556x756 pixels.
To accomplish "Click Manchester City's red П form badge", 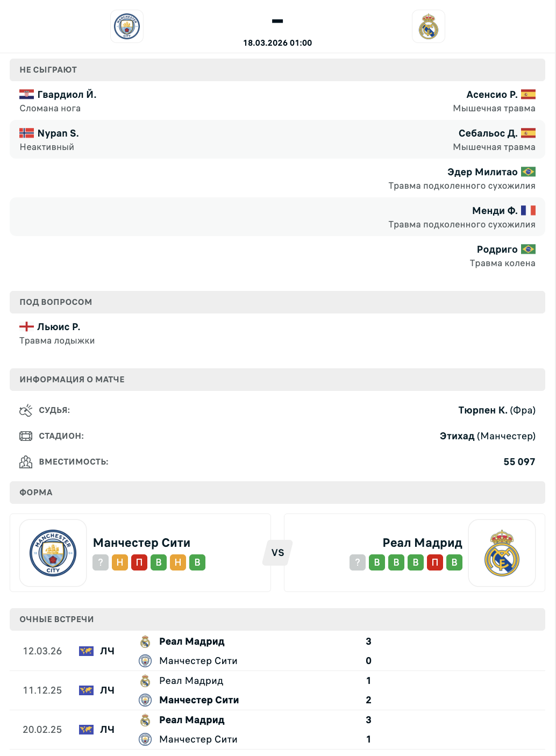I will [139, 562].
